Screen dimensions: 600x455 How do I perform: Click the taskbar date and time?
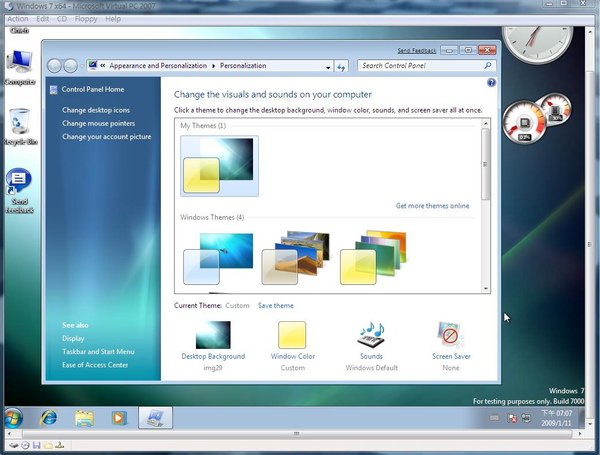557,418
